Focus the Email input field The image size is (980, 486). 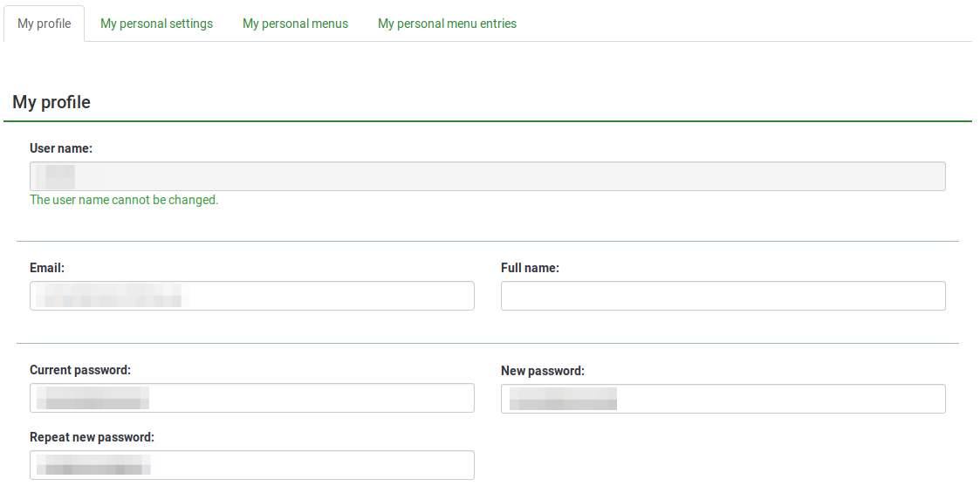pos(251,296)
